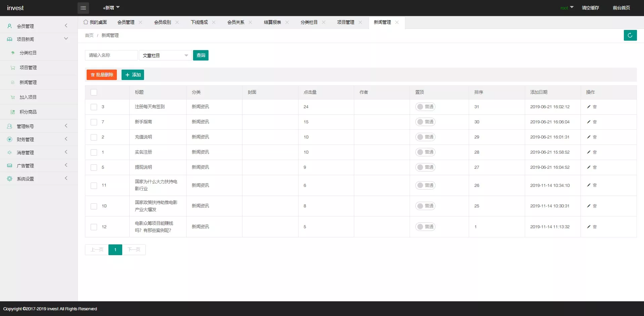Viewport: 644px width, 316px height.
Task: Toggle the 置顶 switch for 充值说明
Action: pyautogui.click(x=425, y=137)
